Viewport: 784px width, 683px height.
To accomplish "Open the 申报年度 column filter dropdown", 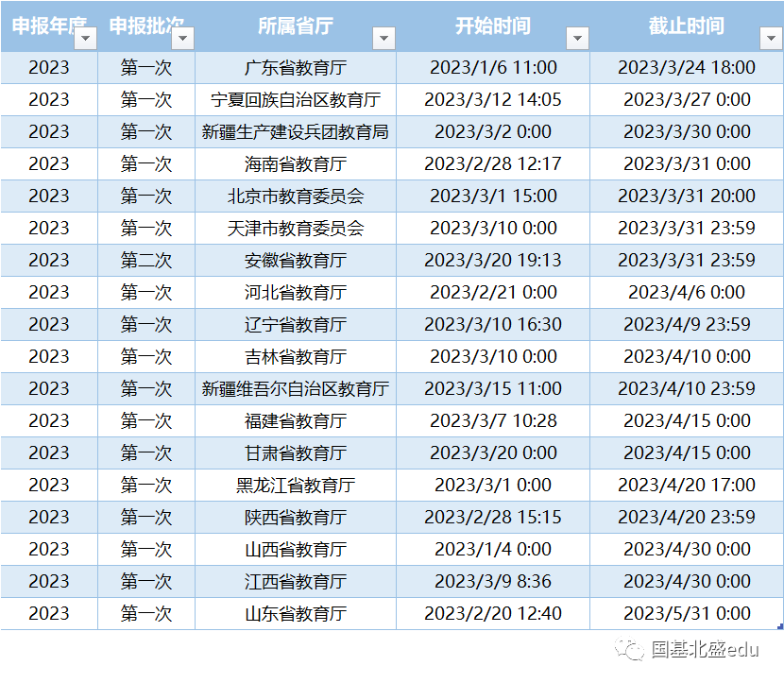I will pyautogui.click(x=84, y=38).
